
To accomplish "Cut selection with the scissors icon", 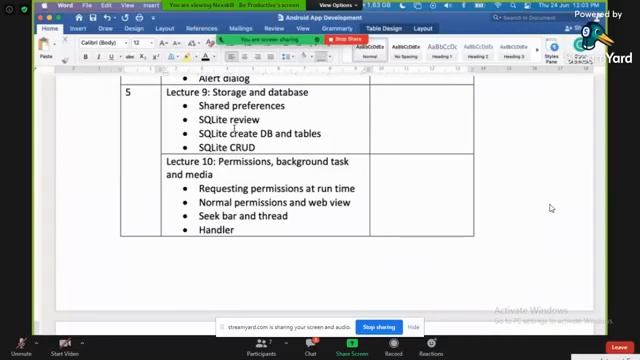I will point(65,40).
